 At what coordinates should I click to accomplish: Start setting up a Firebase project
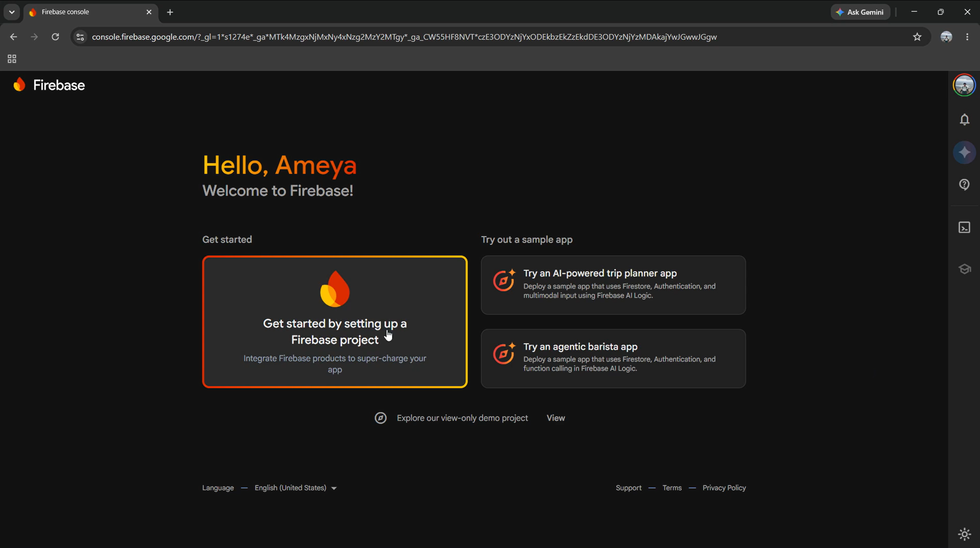click(335, 322)
